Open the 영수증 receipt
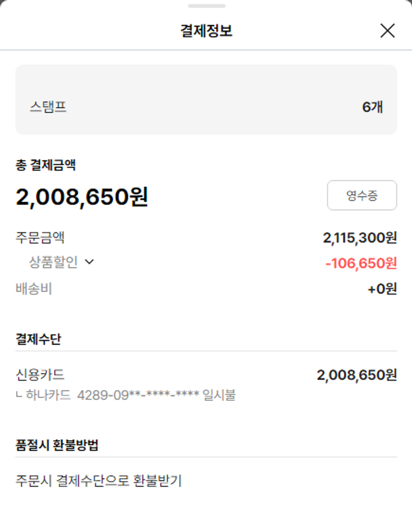Viewport: 412px width, 532px height. click(x=361, y=195)
